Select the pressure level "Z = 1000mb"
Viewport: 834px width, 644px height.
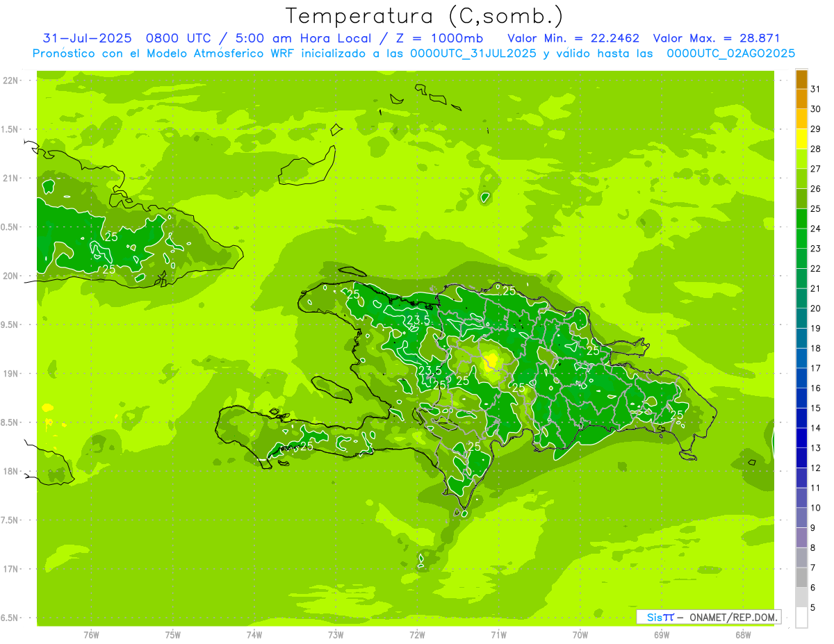440,38
